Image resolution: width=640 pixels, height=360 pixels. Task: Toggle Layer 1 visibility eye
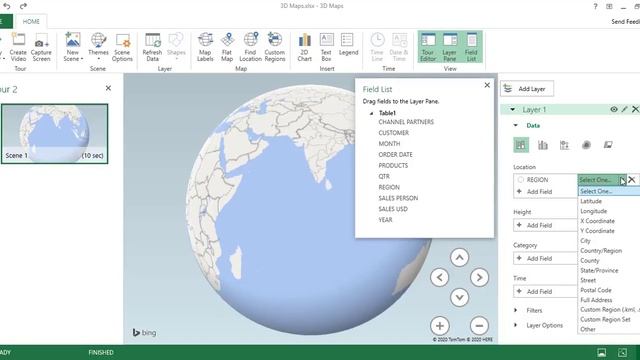click(x=613, y=109)
